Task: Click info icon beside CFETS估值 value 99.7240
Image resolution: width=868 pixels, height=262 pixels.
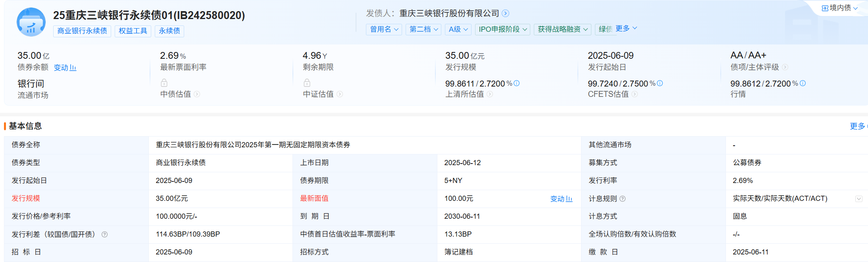Action: click(660, 83)
